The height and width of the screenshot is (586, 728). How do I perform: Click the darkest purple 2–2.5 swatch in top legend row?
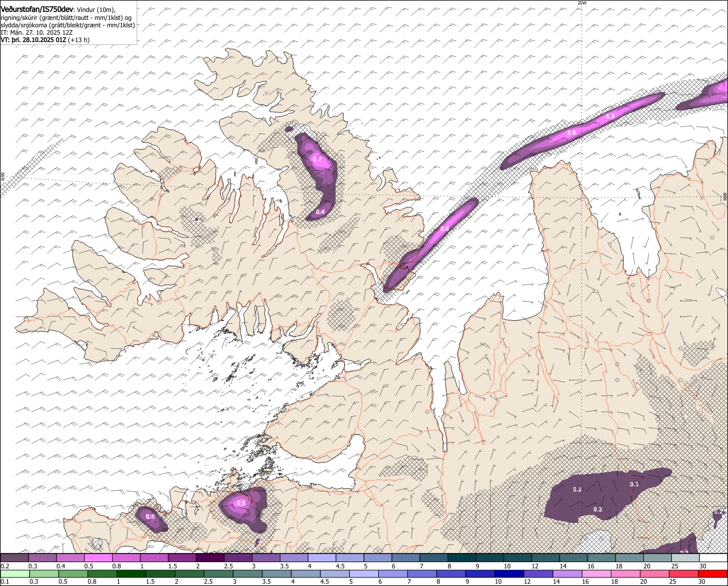210,558
